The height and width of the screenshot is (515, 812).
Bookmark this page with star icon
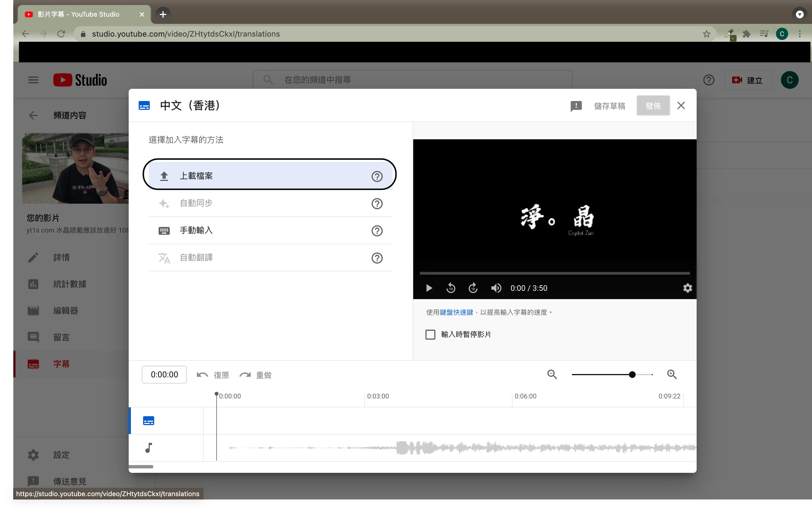[706, 34]
